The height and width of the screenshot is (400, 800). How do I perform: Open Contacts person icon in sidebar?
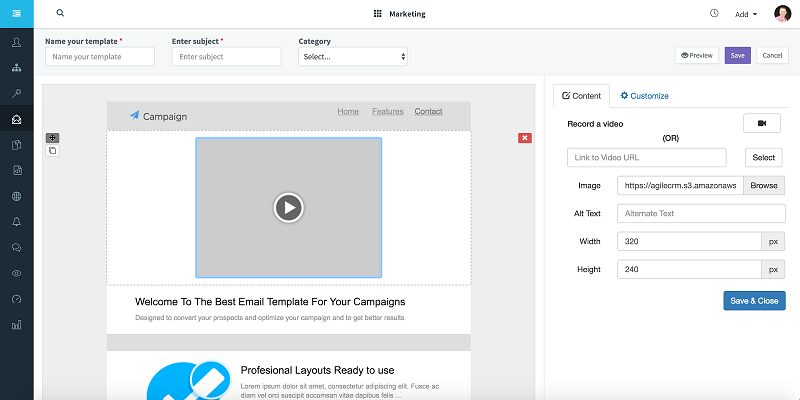[16, 42]
